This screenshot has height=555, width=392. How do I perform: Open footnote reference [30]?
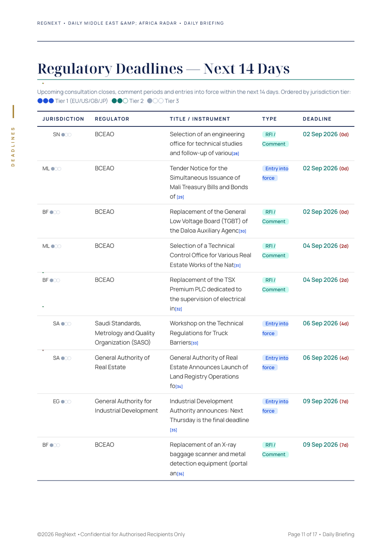pos(242,231)
